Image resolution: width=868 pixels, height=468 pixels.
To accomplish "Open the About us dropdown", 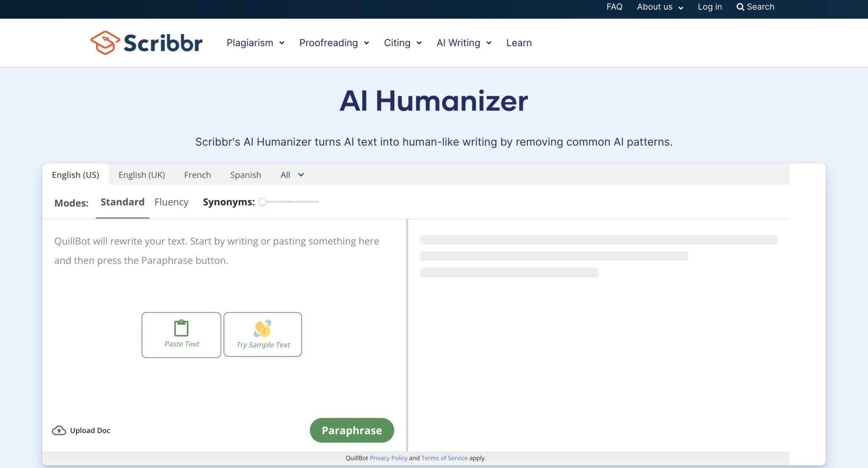I will 660,7.
